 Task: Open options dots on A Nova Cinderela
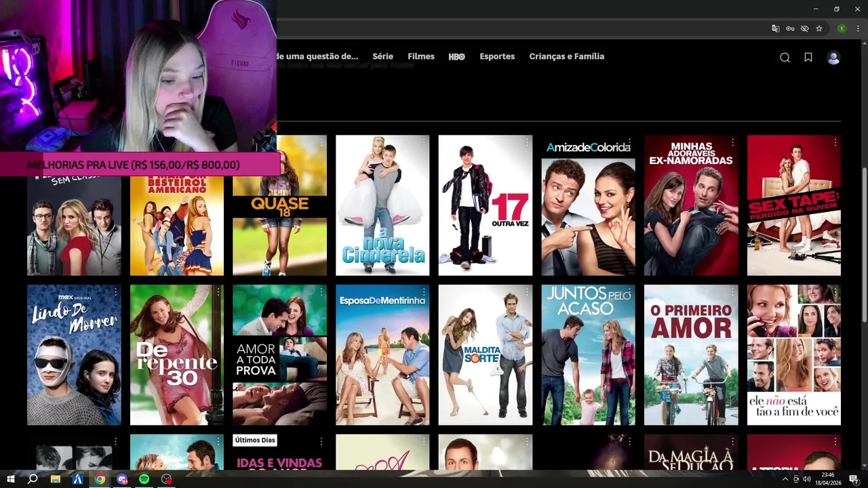(424, 143)
